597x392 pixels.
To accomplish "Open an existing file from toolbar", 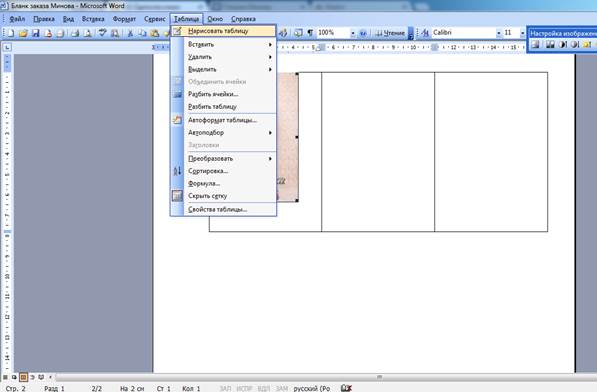I will pyautogui.click(x=23, y=33).
